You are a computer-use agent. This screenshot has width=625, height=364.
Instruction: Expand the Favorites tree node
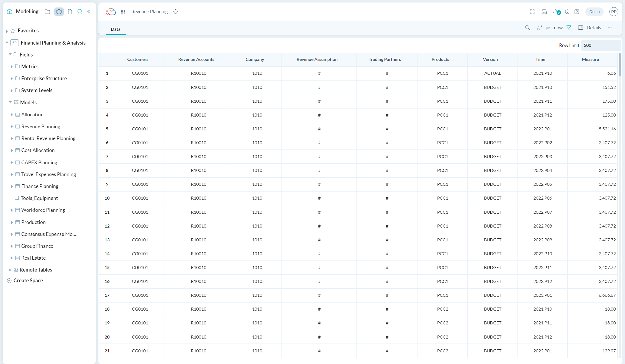point(7,31)
